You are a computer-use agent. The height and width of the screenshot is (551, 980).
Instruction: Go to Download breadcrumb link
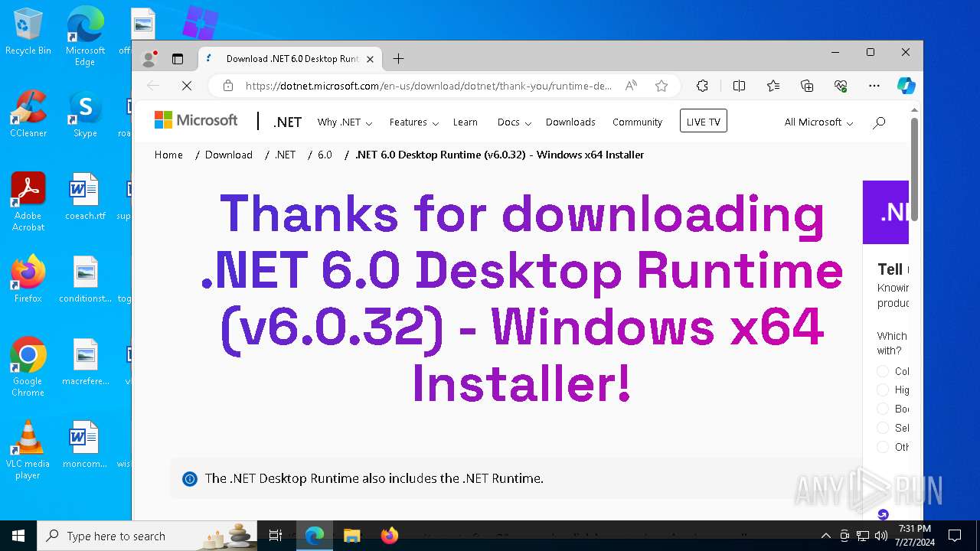tap(229, 155)
